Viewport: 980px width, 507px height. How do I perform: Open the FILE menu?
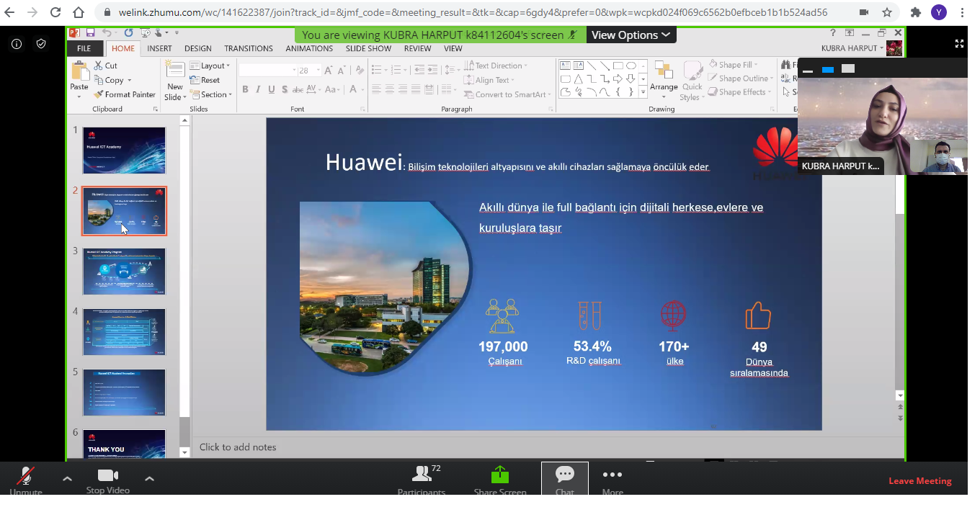[x=84, y=48]
